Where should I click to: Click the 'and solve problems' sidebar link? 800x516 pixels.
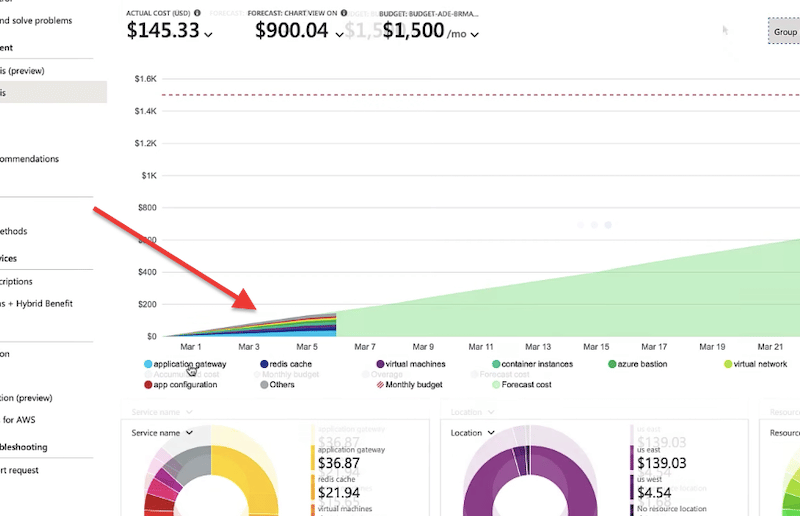click(36, 21)
